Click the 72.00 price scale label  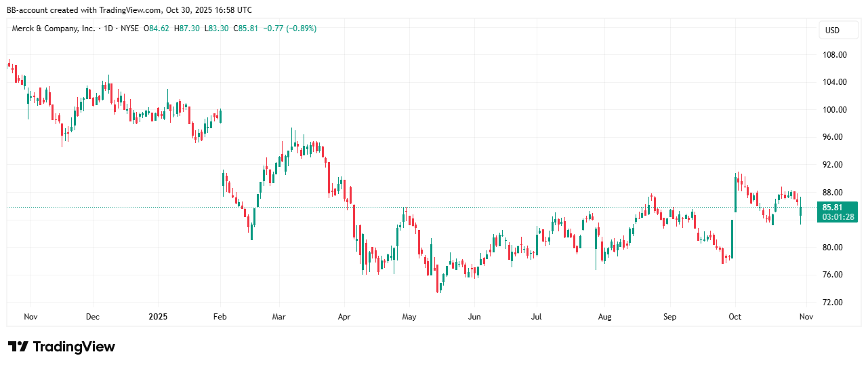833,303
